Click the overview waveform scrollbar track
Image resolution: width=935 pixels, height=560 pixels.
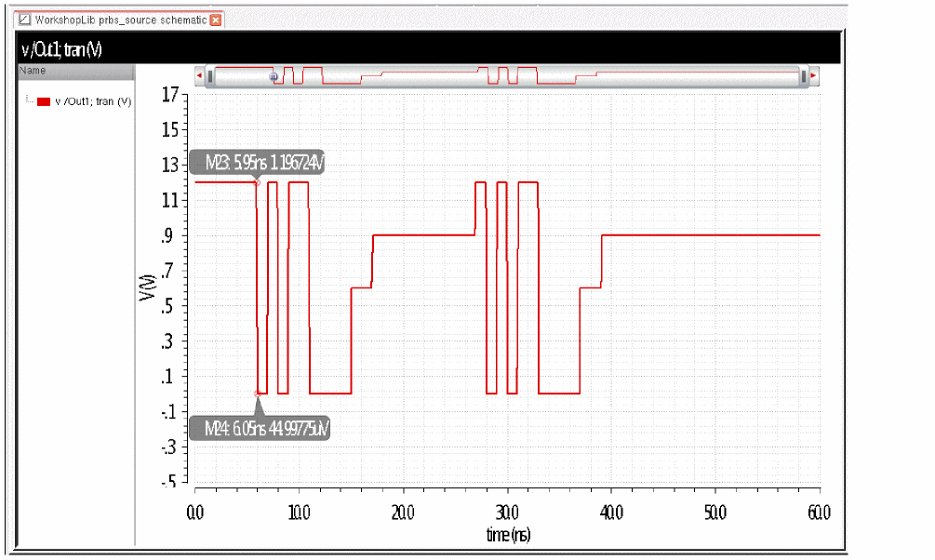click(507, 76)
